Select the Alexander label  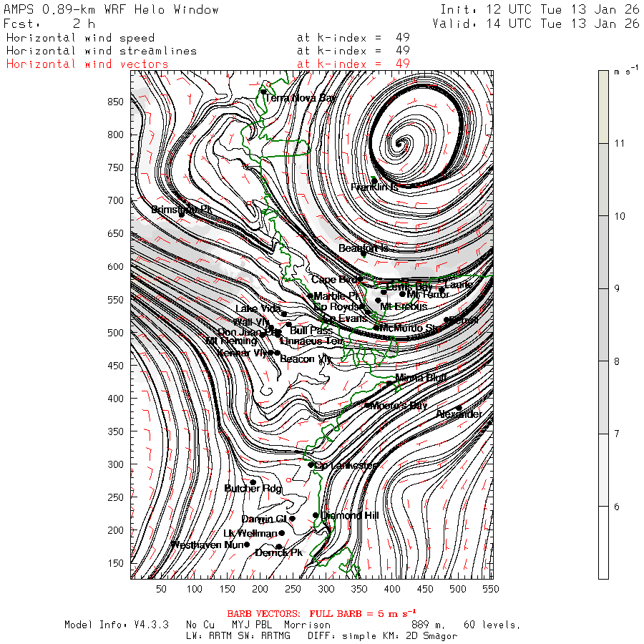(x=459, y=414)
